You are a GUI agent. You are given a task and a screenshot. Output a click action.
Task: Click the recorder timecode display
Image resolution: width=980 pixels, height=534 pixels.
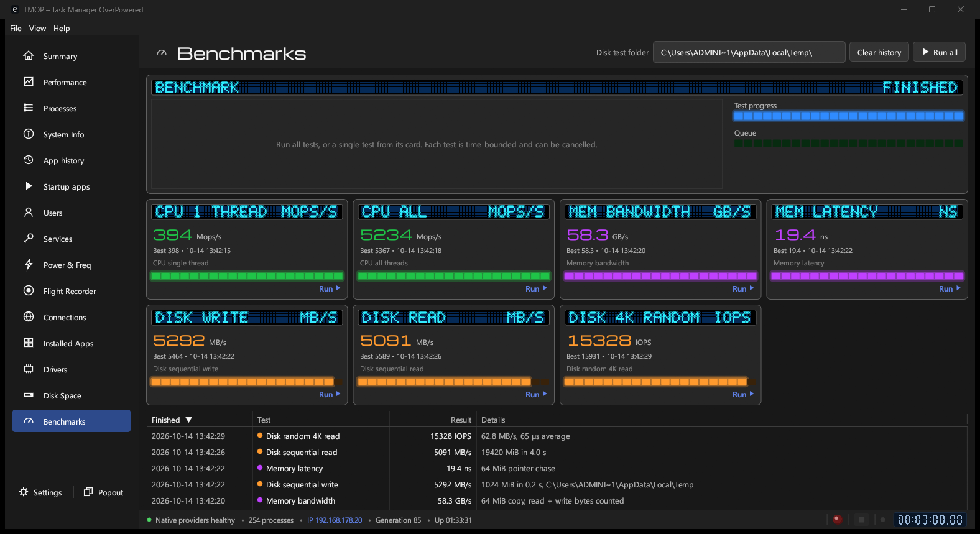[930, 520]
